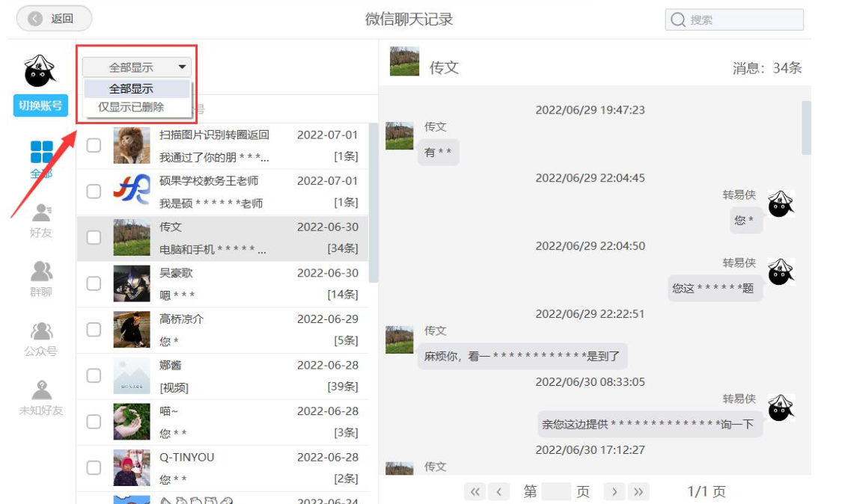Check the box for 娜酱 conversation
The height and width of the screenshot is (504, 854).
[x=94, y=375]
